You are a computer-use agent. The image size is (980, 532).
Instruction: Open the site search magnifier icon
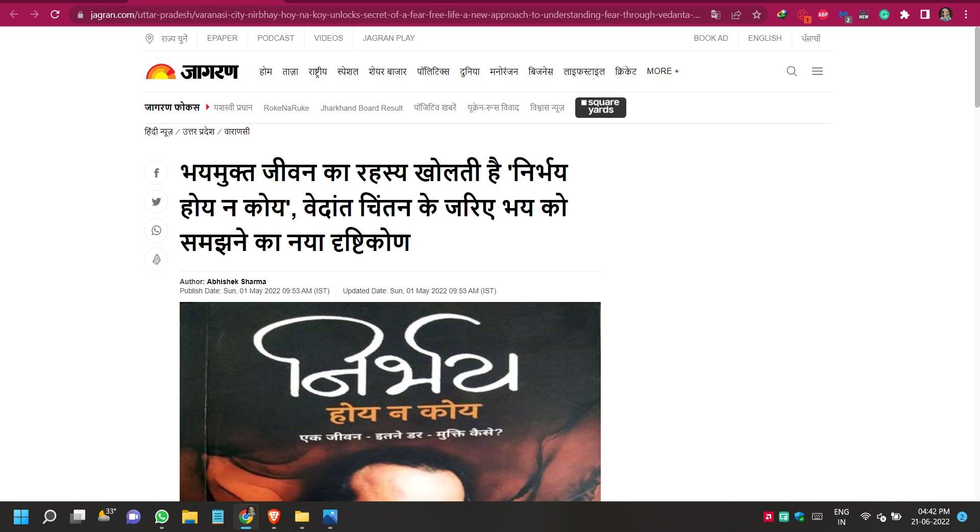coord(792,71)
